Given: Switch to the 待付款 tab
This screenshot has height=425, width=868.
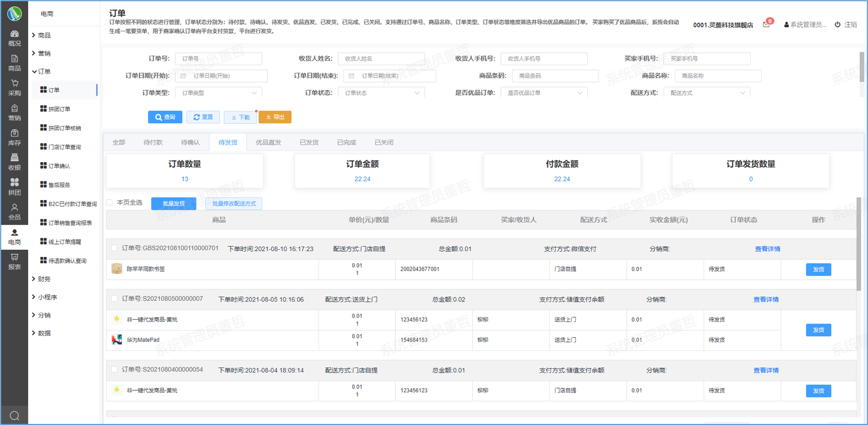Looking at the screenshot, I should click(153, 143).
